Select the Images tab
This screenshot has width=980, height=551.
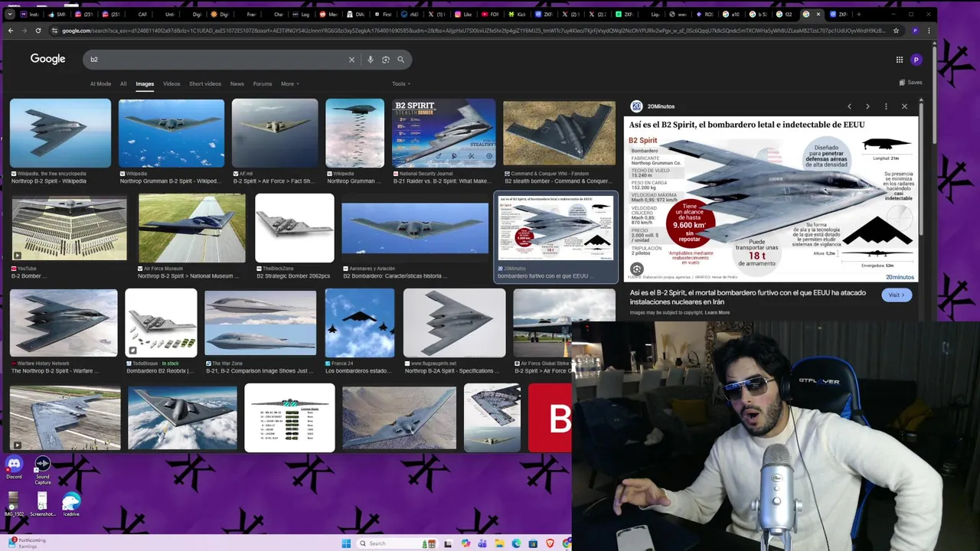145,83
